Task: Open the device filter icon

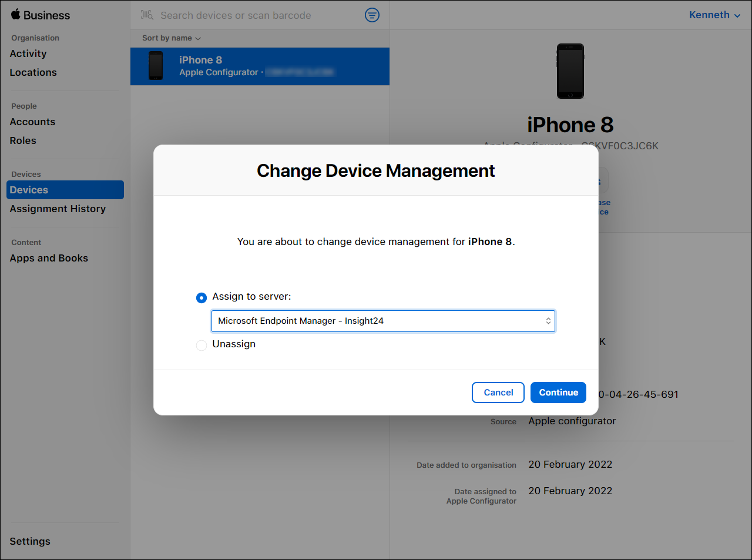Action: (372, 15)
